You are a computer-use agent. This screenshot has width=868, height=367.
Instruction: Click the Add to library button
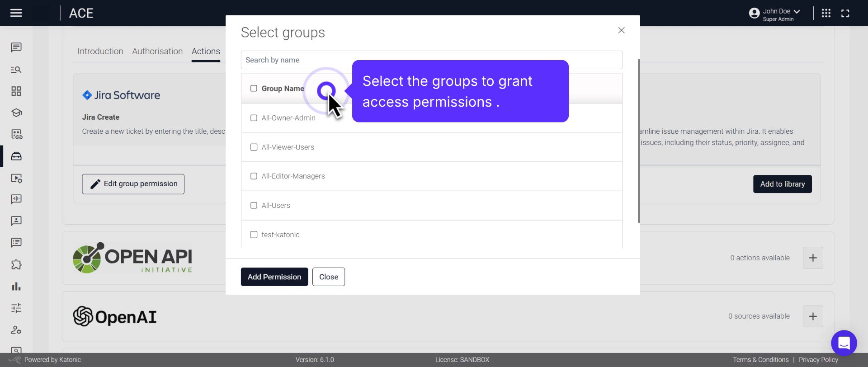point(782,184)
